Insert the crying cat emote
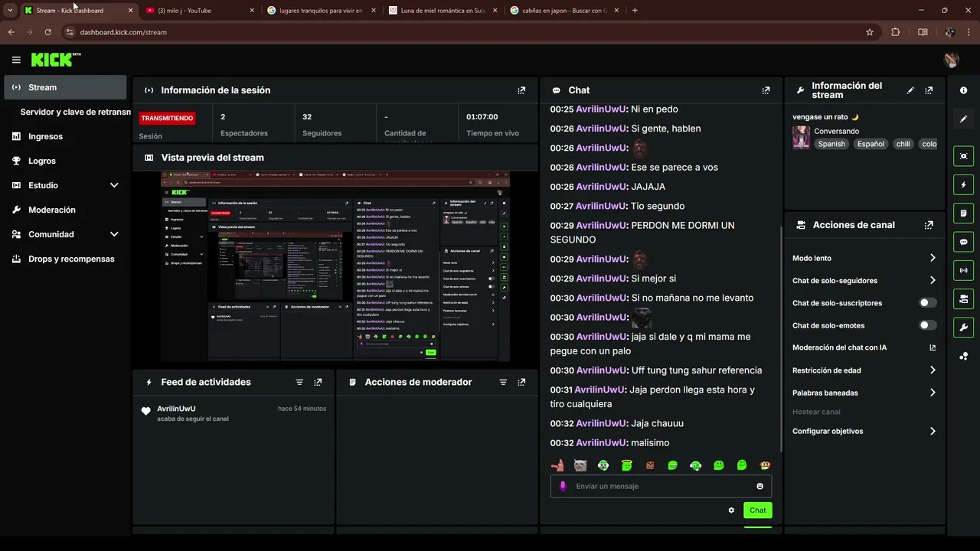The height and width of the screenshot is (551, 980). pos(580,465)
